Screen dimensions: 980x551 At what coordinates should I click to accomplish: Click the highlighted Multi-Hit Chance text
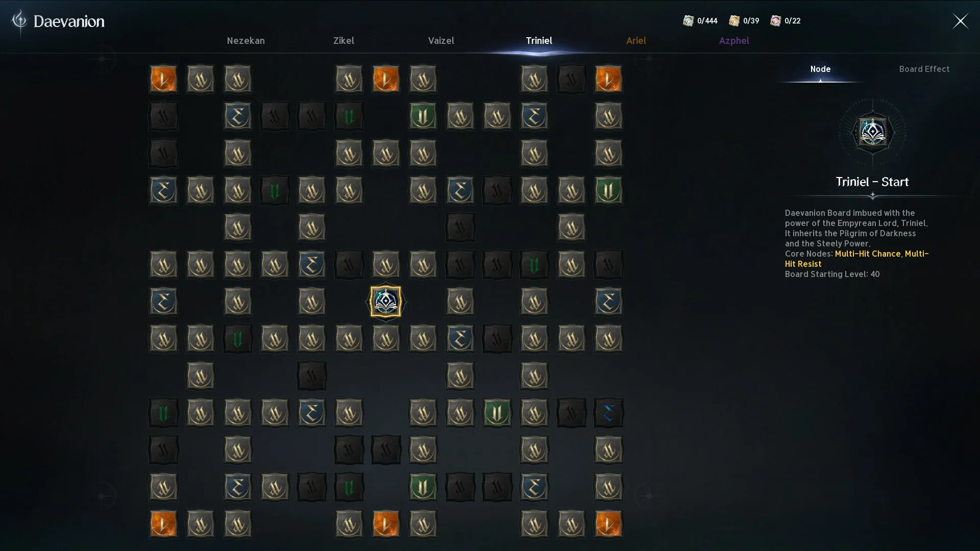(x=868, y=254)
